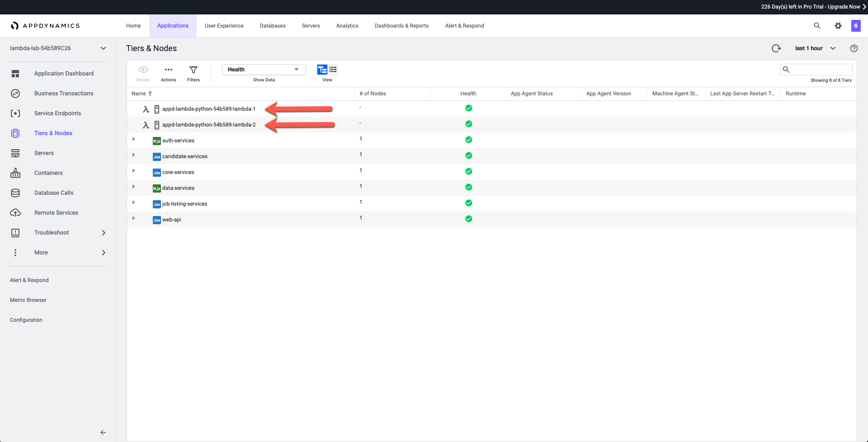Click the Containers sidebar icon

point(15,173)
